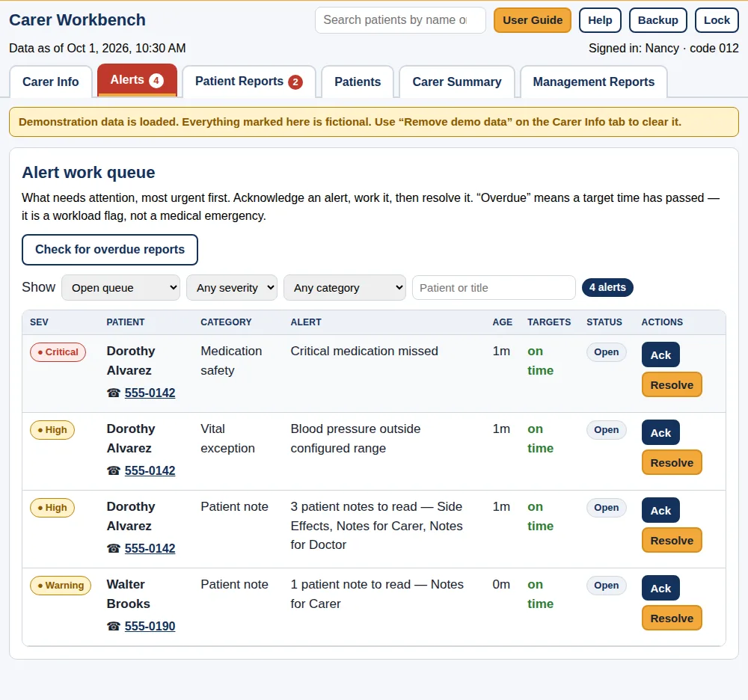
Task: Switch to Management Reports tab
Action: [x=593, y=82]
